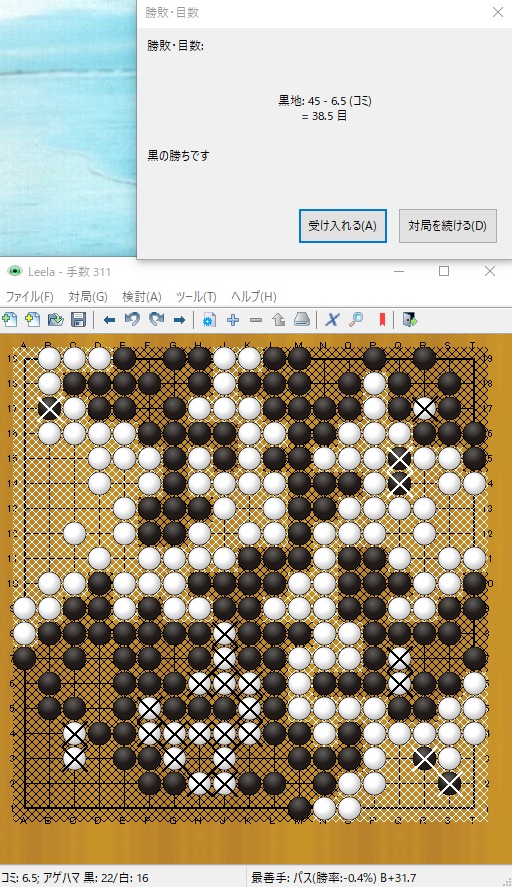This screenshot has height=887, width=512.
Task: Click the 対局を続ける(D) button
Action: (x=448, y=226)
